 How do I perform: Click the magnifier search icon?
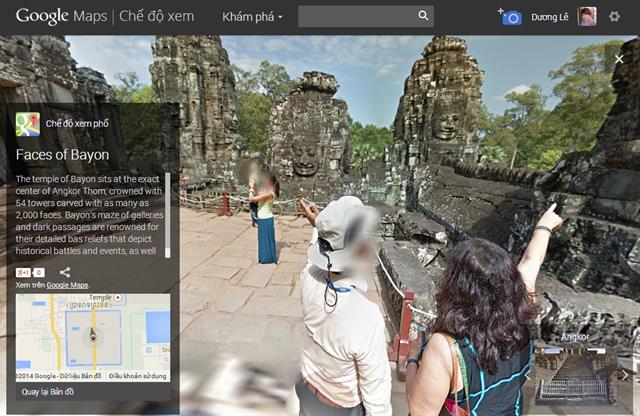tap(424, 16)
